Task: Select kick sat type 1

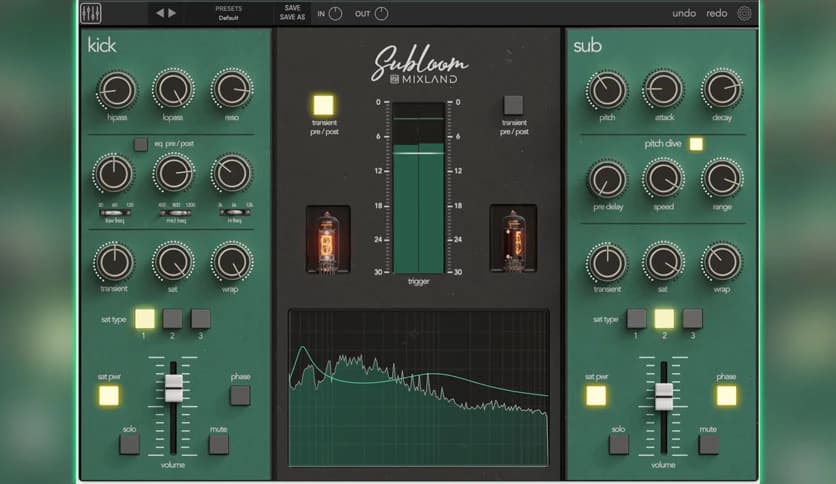Action: [x=144, y=319]
